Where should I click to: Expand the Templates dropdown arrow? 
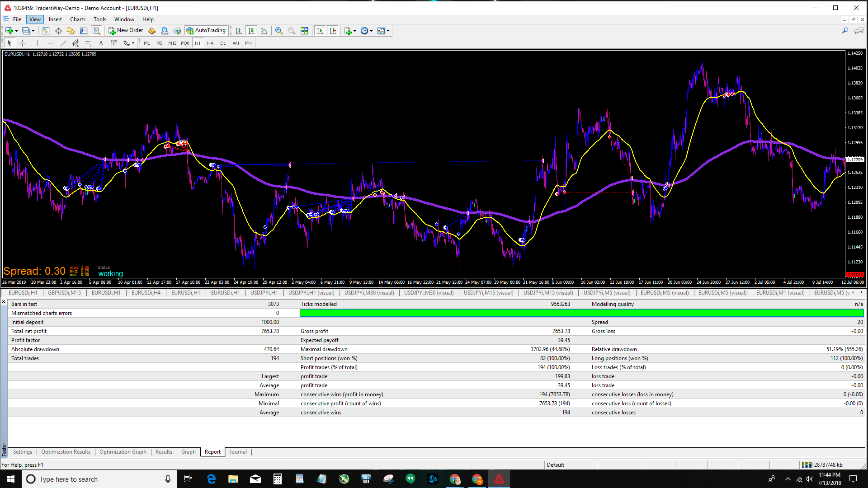(x=388, y=31)
